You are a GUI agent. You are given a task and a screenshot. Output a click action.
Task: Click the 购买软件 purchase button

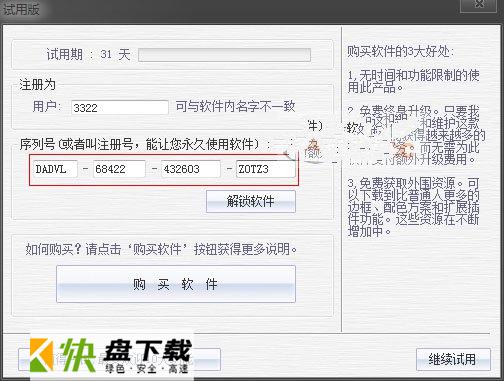[x=176, y=284]
